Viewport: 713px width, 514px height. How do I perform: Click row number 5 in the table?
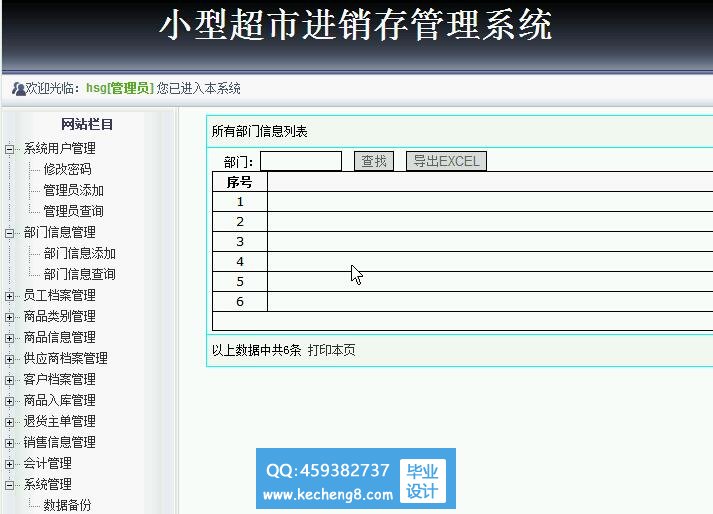pos(240,282)
